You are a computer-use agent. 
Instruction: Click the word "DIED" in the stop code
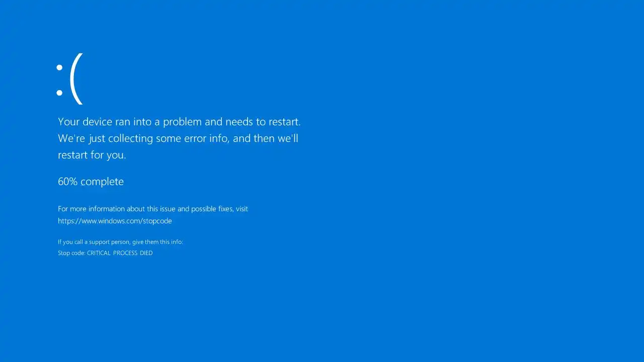pyautogui.click(x=146, y=253)
